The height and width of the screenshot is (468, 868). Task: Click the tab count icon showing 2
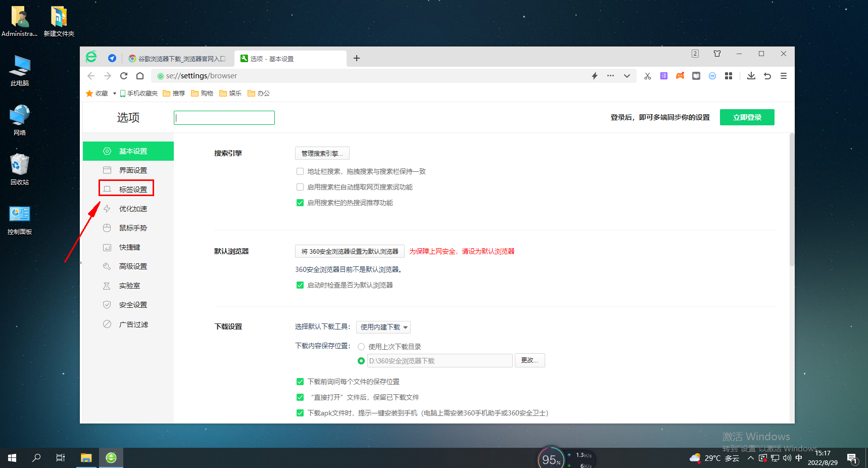click(695, 54)
